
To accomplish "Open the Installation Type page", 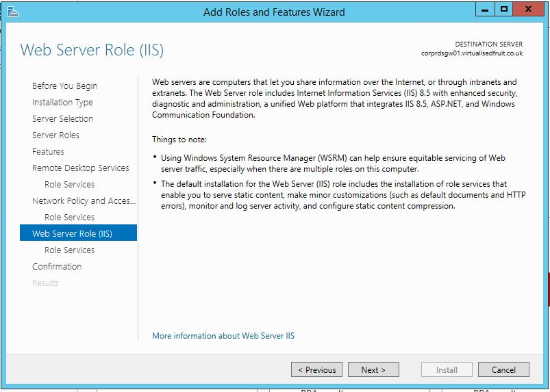I will (x=62, y=102).
